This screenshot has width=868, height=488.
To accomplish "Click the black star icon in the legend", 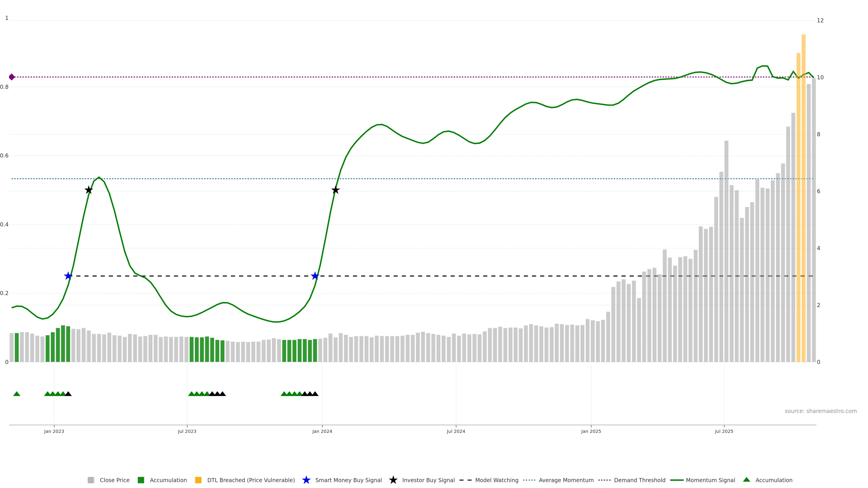I will click(x=393, y=480).
